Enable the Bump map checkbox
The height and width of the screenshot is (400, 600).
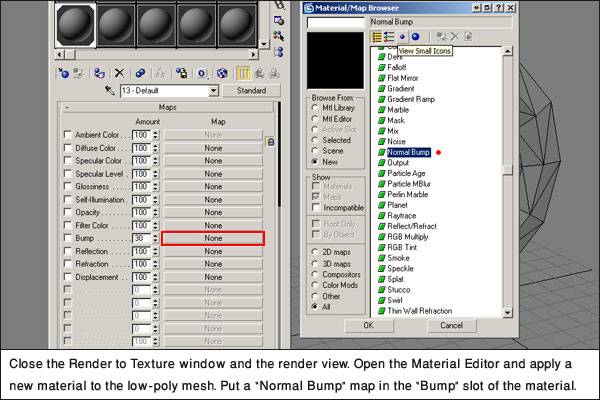click(68, 238)
